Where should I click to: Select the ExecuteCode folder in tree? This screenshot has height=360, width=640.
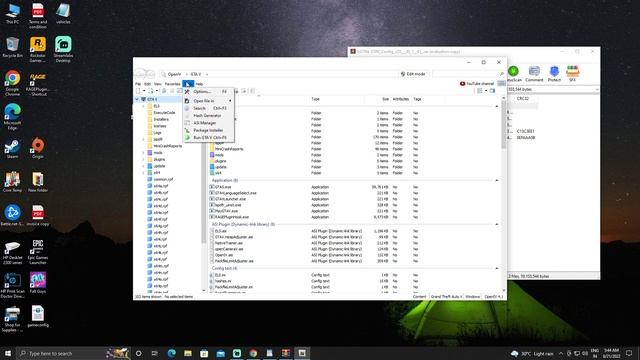click(164, 113)
